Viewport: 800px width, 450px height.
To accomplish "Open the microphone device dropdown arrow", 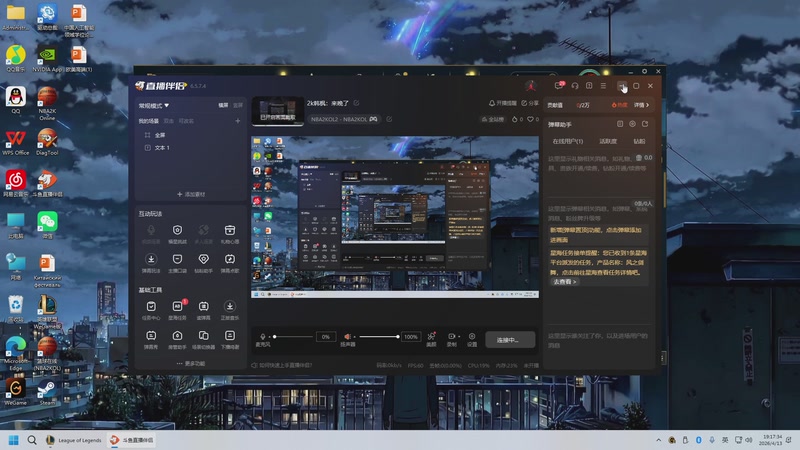I will 269,337.
